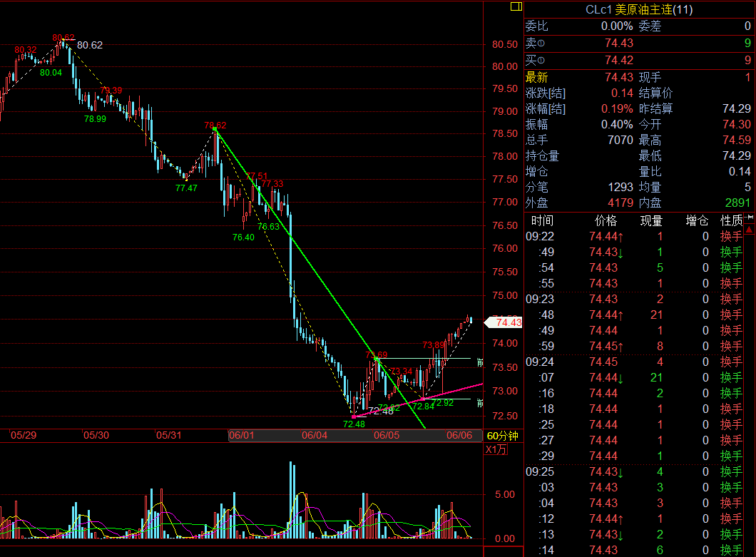Click the 买① price 74.42

pyautogui.click(x=619, y=61)
